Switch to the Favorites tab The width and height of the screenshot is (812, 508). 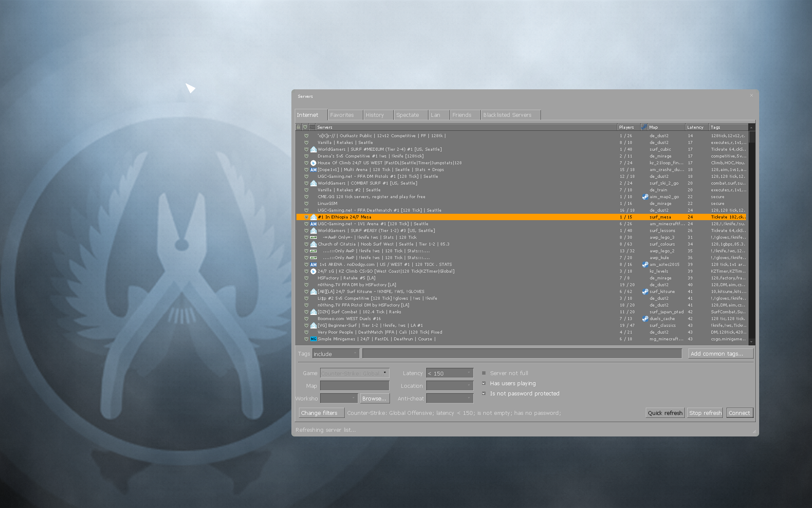click(345, 115)
